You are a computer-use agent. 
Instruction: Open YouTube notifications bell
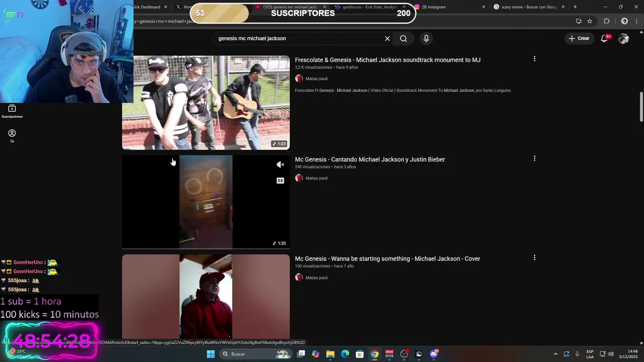605,38
